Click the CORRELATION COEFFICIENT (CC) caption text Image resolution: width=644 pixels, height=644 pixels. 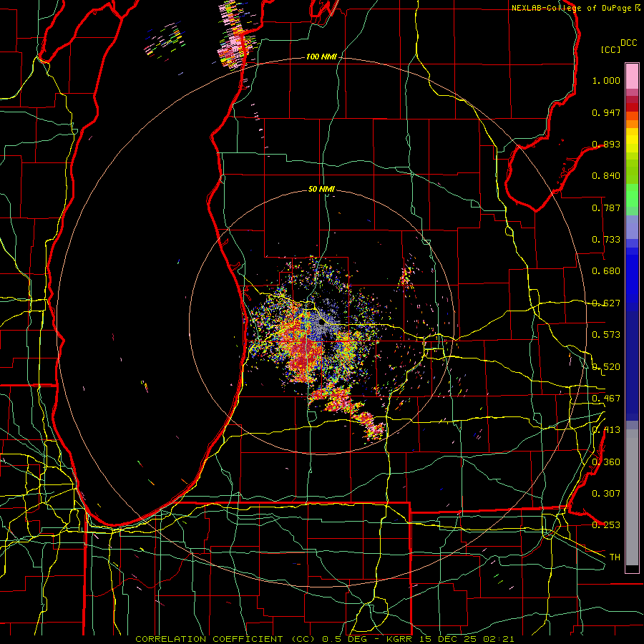pyautogui.click(x=225, y=639)
